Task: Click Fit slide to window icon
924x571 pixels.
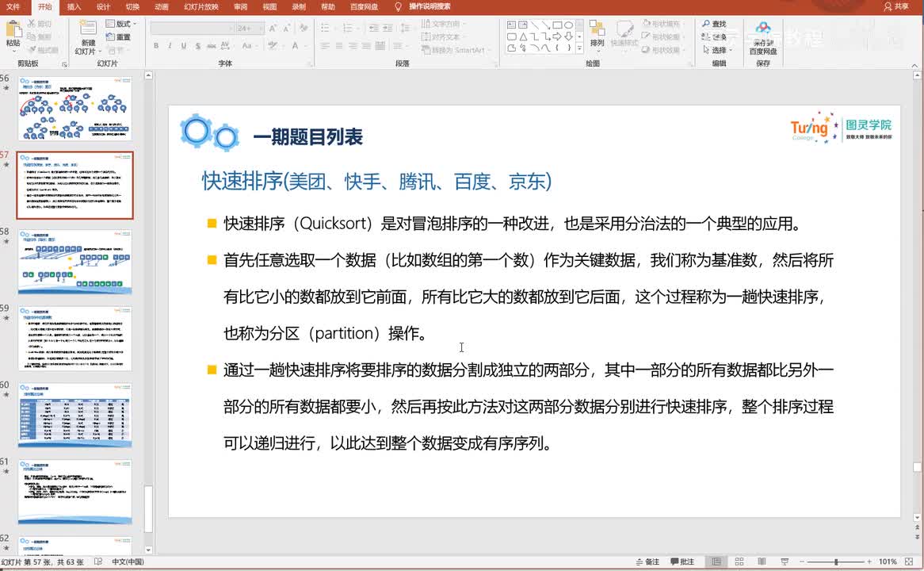Action: click(x=909, y=561)
